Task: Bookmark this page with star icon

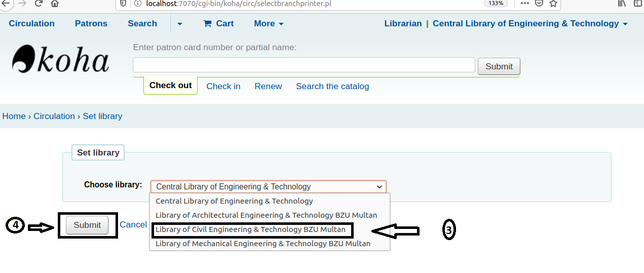Action: [553, 3]
